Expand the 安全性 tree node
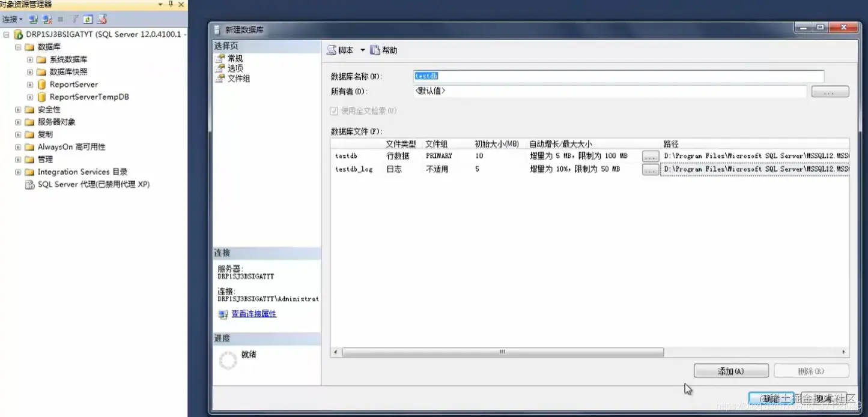 (18, 109)
